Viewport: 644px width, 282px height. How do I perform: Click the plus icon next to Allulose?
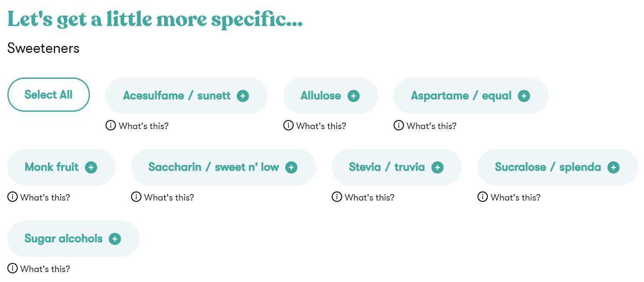pos(354,96)
